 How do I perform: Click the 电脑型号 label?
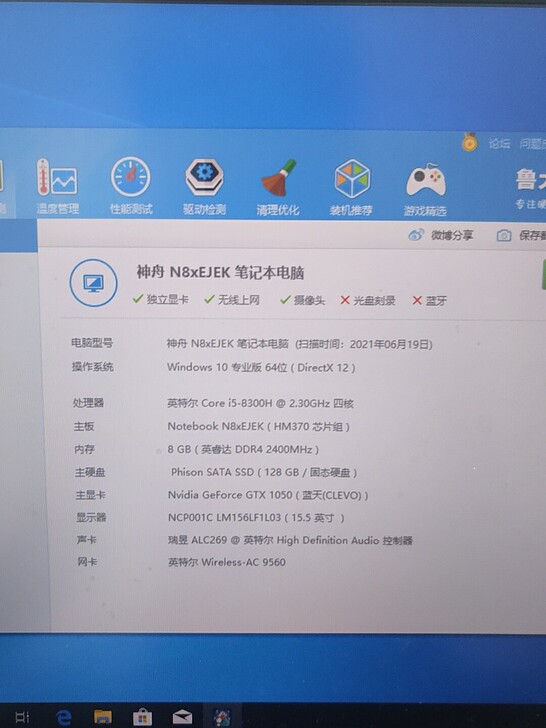pos(92,343)
